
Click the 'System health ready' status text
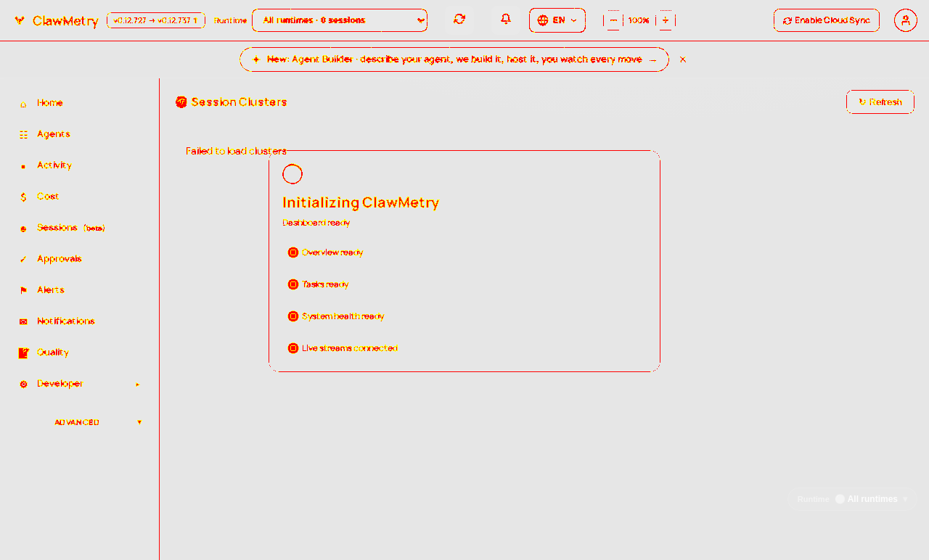click(343, 316)
